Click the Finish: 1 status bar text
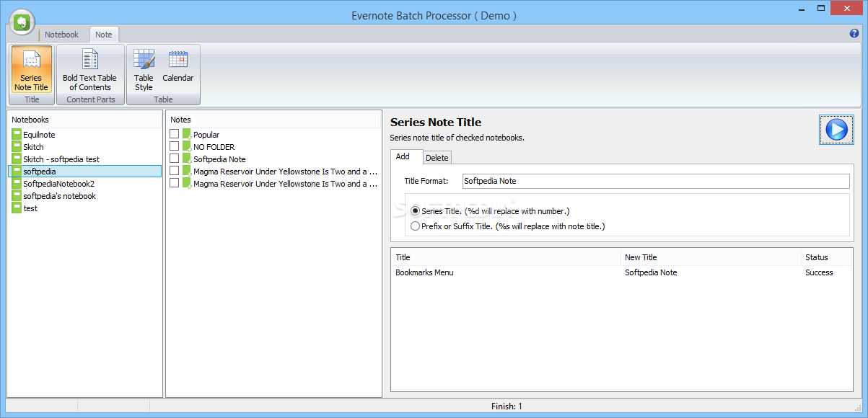Image resolution: width=868 pixels, height=418 pixels. point(507,406)
